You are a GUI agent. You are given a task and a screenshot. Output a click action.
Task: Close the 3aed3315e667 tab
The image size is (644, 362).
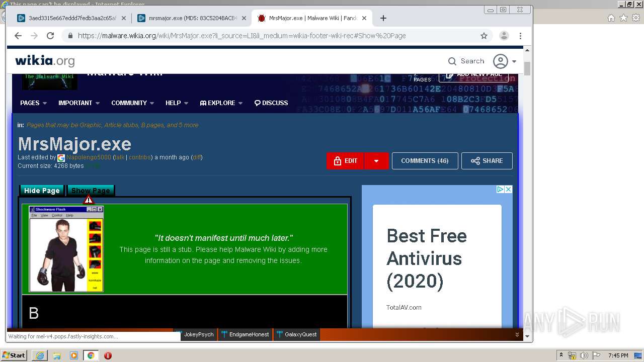pos(124,18)
